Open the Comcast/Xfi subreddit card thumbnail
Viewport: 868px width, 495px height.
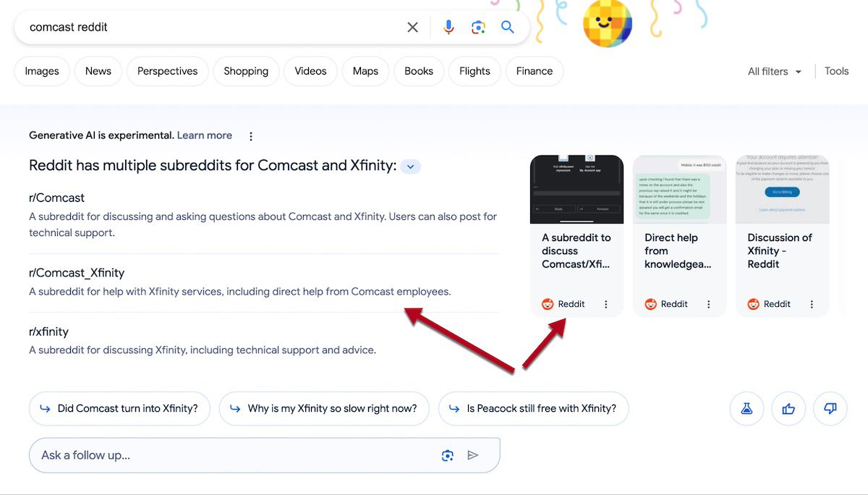[576, 190]
